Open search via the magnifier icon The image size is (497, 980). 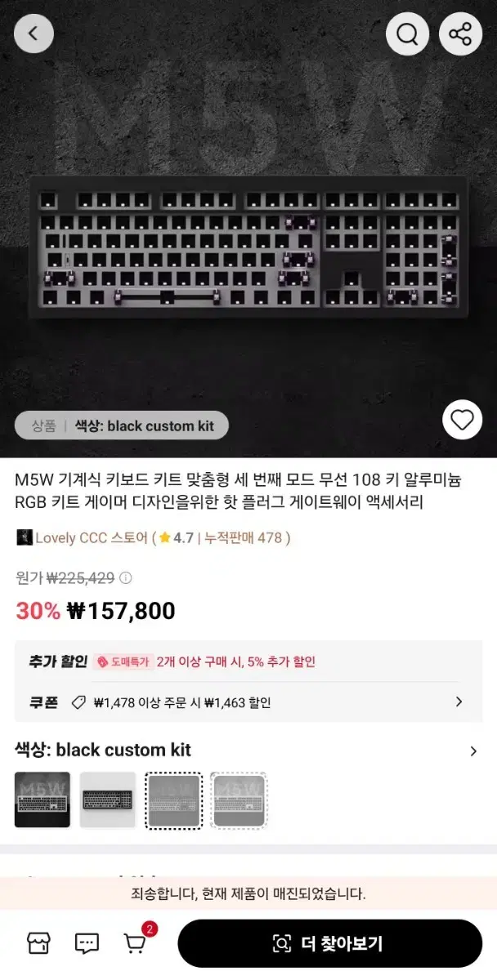[x=407, y=33]
